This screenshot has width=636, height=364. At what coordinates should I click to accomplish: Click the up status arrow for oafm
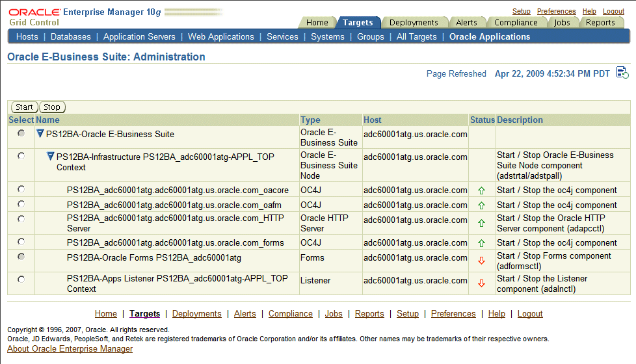tap(481, 205)
